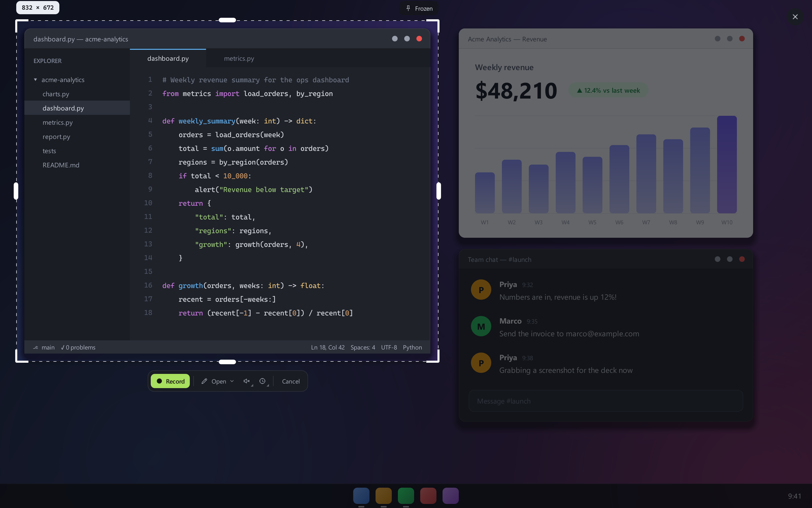Click Priya's avatar on the 9:32 message
This screenshot has height=508, width=812.
[481, 289]
